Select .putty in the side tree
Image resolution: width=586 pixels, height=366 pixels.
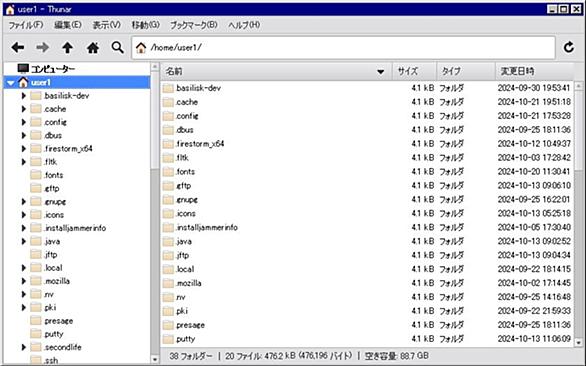[x=54, y=334]
